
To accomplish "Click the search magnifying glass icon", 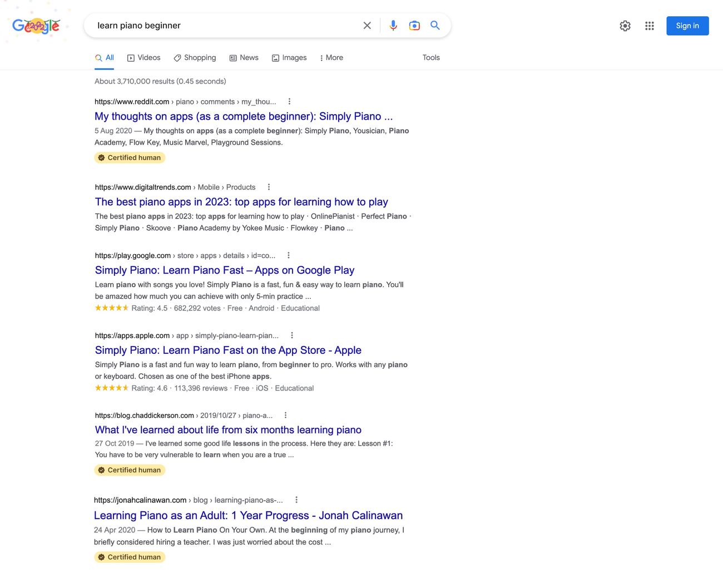I will point(435,25).
